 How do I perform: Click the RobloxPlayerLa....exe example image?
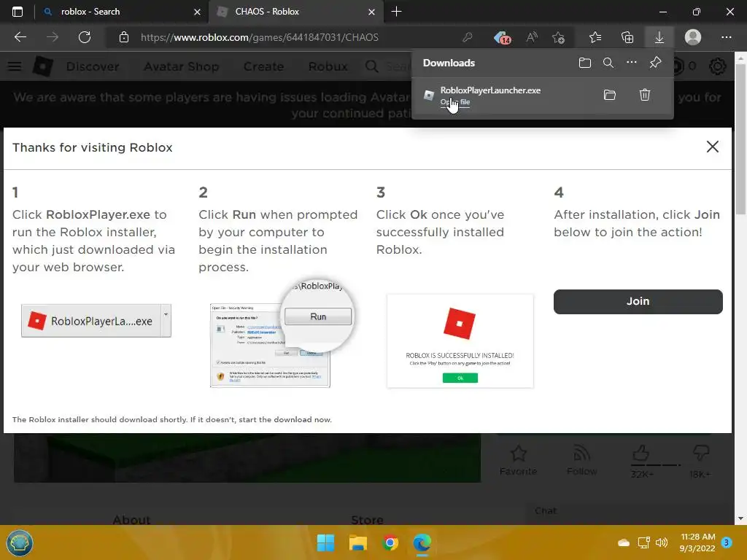click(96, 321)
